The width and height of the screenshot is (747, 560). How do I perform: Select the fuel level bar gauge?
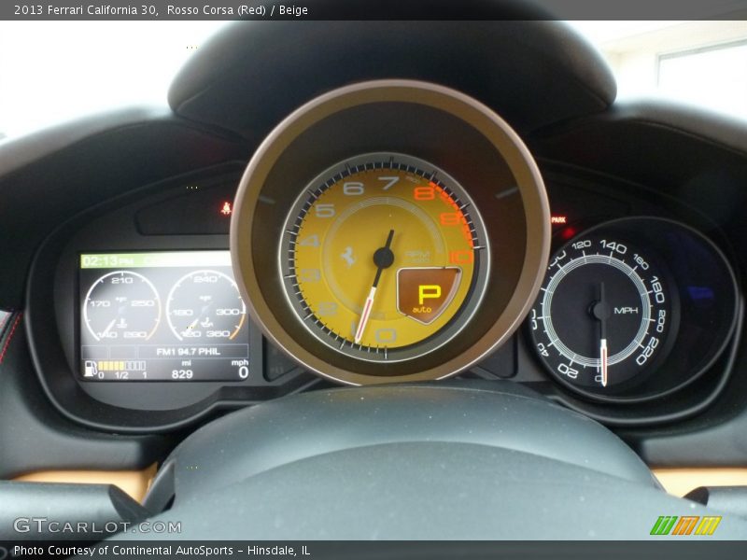(121, 366)
